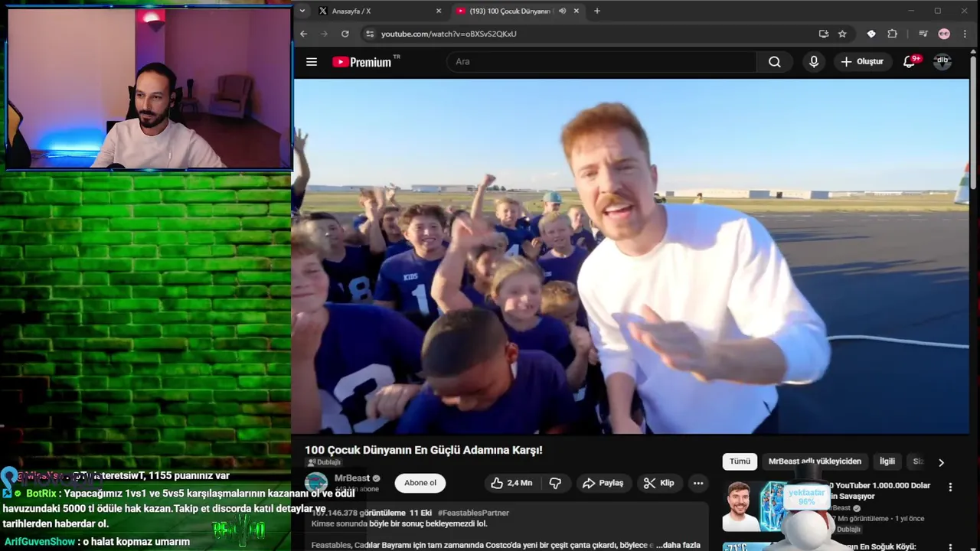
Task: Click the Klip button
Action: point(659,483)
